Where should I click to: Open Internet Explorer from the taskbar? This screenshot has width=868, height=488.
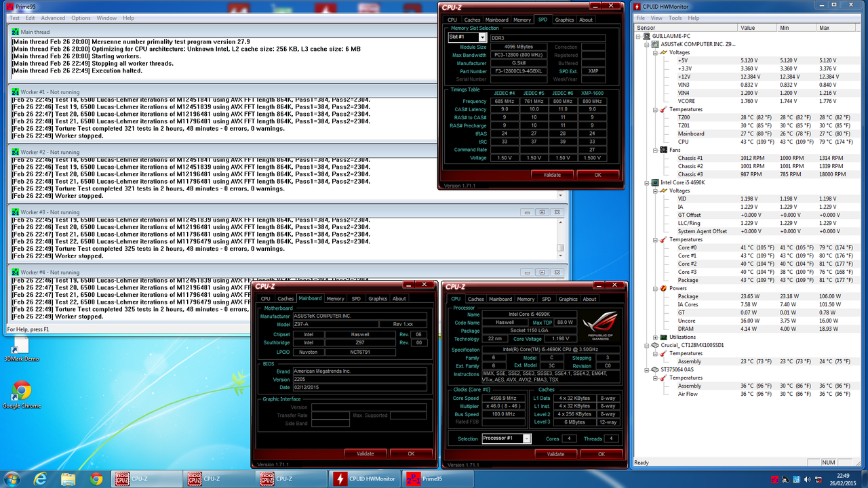[x=41, y=479]
